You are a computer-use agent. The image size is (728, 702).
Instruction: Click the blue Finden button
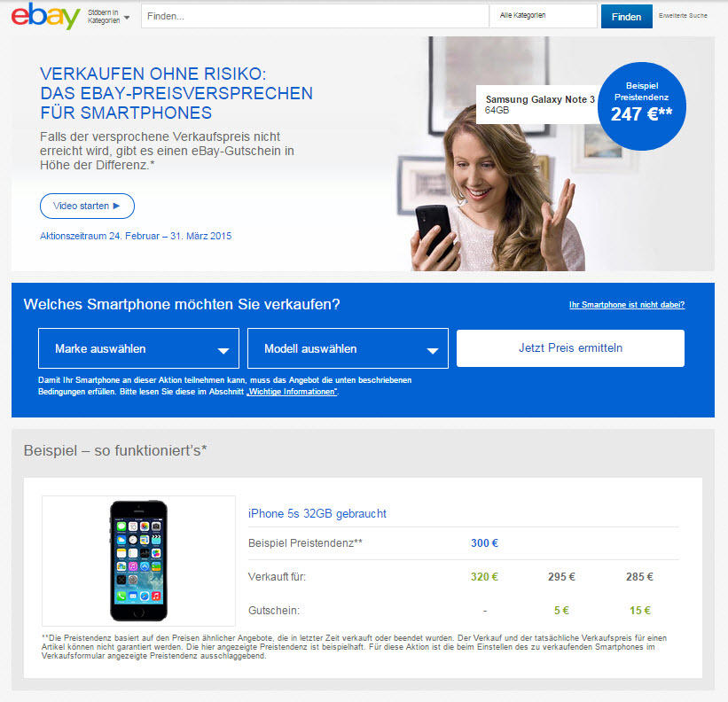coord(626,17)
